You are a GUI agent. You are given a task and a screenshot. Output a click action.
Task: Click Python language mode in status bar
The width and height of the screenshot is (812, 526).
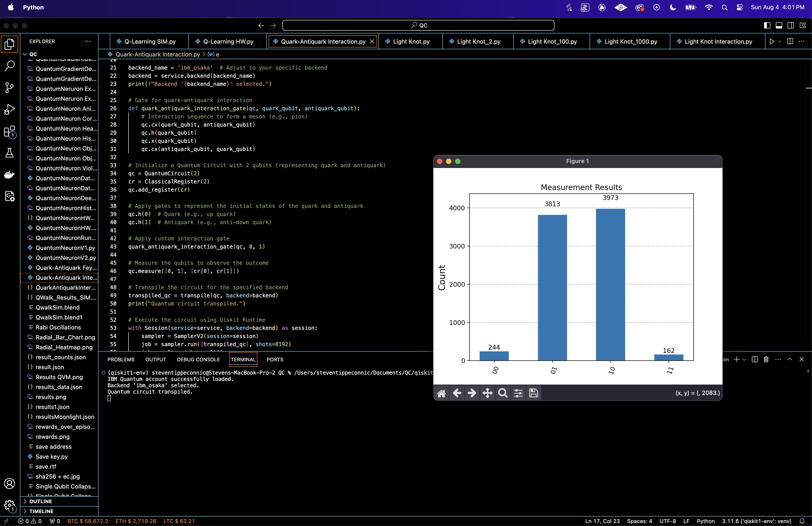(705, 521)
